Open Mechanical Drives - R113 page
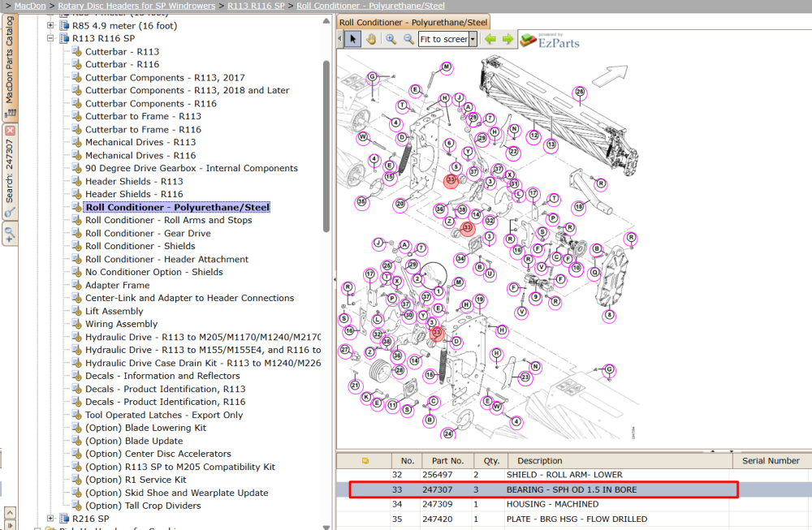 pos(140,142)
